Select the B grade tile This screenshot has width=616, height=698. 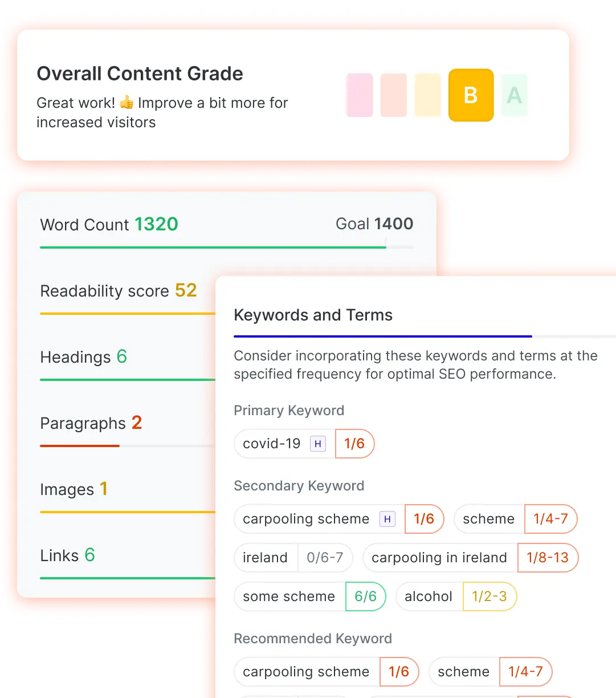point(471,95)
